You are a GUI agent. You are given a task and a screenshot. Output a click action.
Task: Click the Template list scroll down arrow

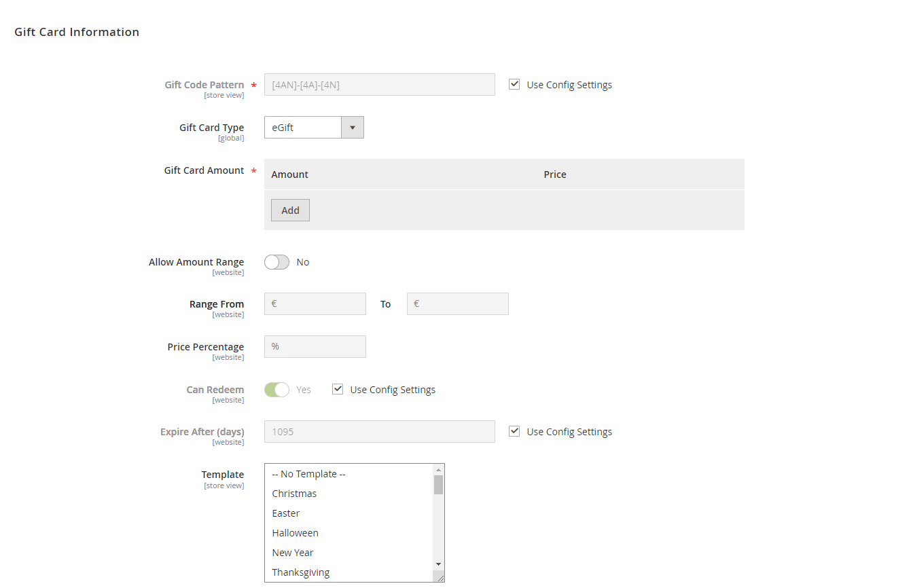pyautogui.click(x=438, y=564)
